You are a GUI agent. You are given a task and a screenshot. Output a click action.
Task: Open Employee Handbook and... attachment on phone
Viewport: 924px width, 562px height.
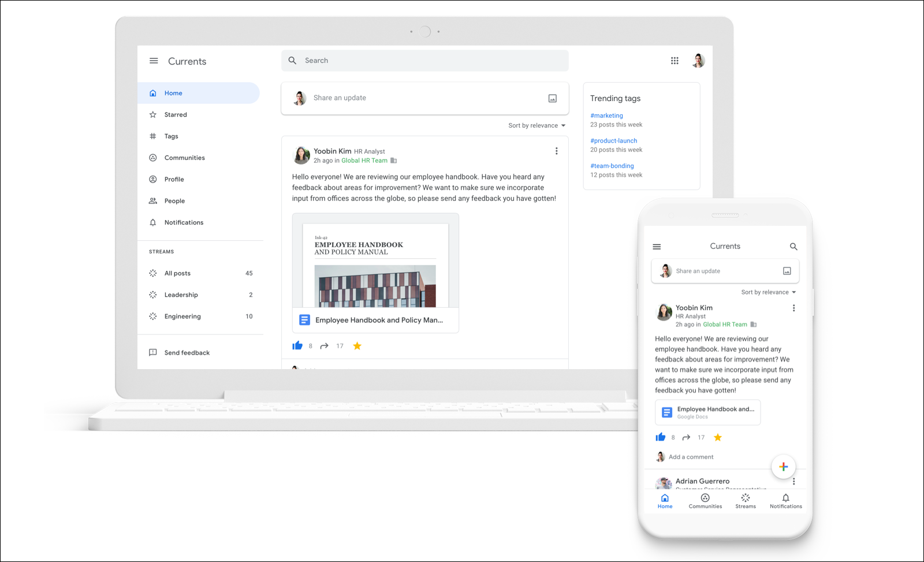pos(708,412)
